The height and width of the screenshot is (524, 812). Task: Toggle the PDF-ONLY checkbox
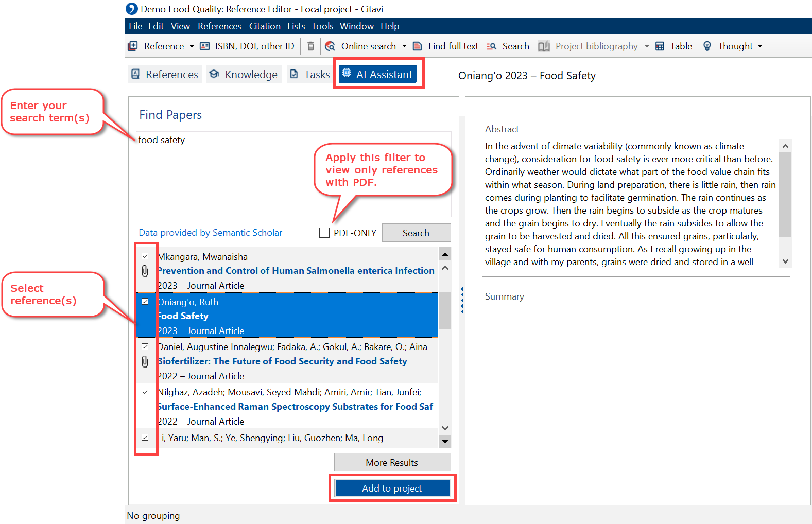tap(324, 233)
